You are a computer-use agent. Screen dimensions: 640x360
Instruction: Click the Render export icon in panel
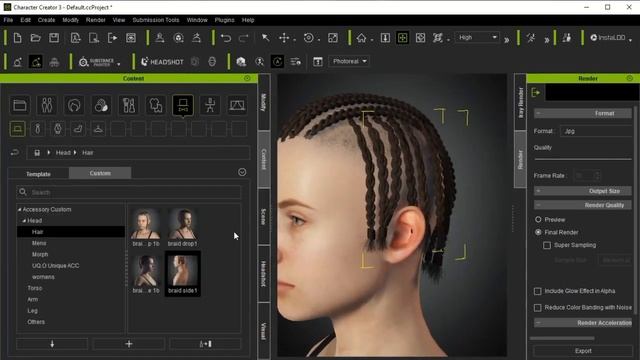pyautogui.click(x=536, y=93)
